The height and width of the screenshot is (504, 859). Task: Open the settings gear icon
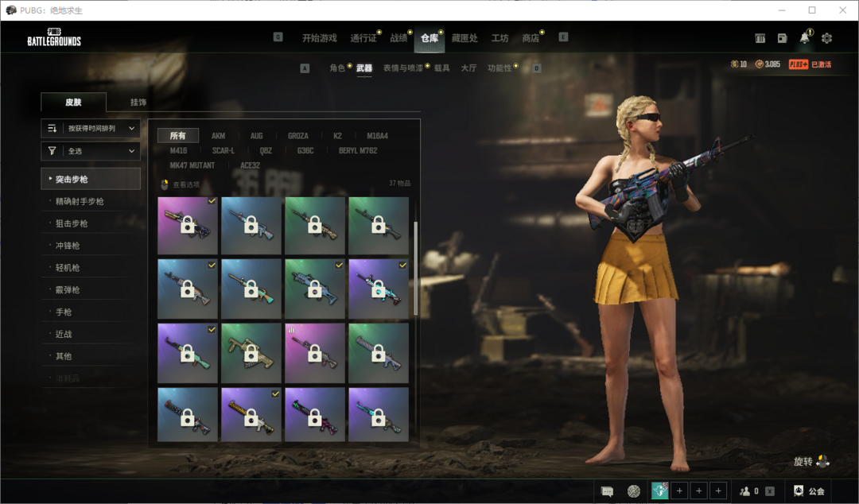[x=826, y=38]
